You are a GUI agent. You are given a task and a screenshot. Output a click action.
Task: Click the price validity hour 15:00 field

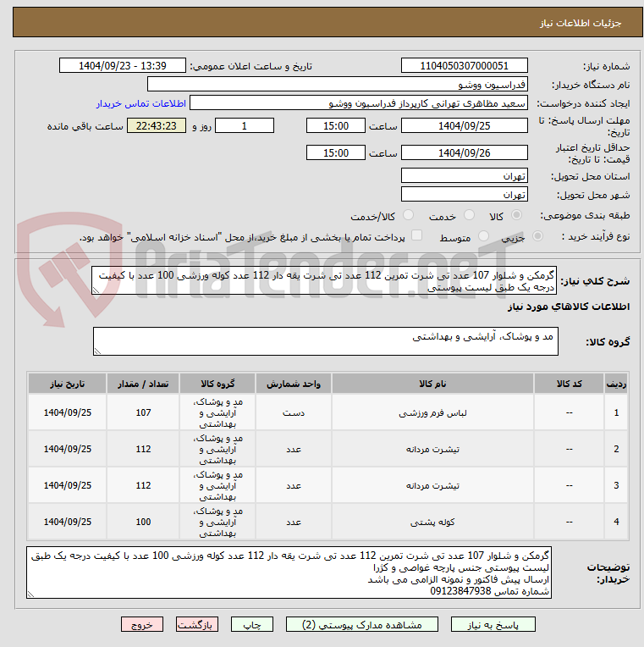click(336, 152)
